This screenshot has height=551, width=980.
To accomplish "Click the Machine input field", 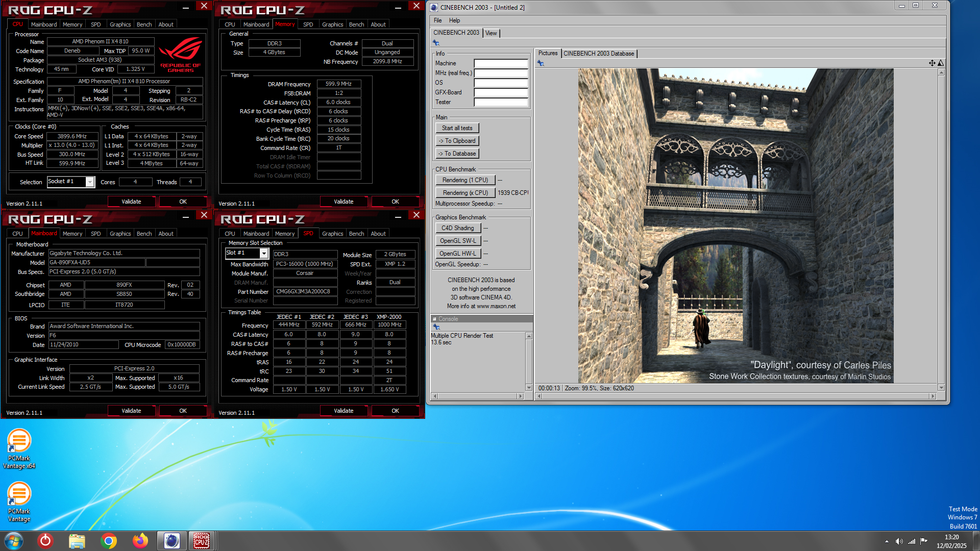I will 501,63.
